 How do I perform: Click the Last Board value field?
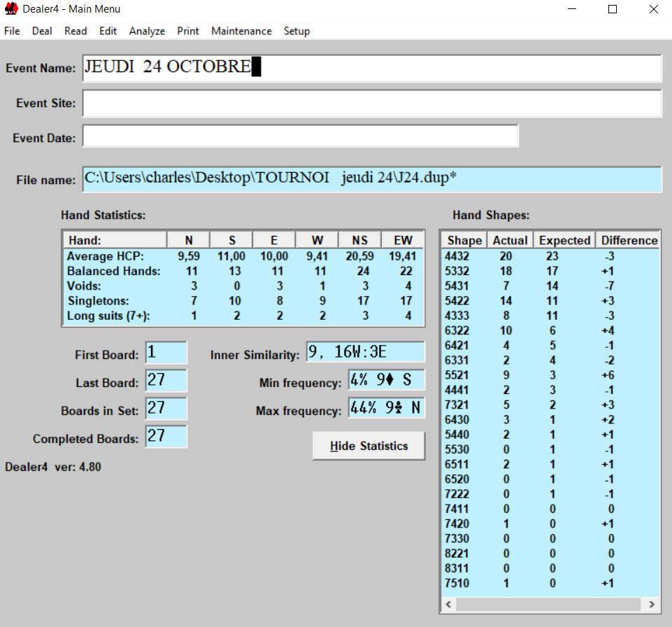166,381
